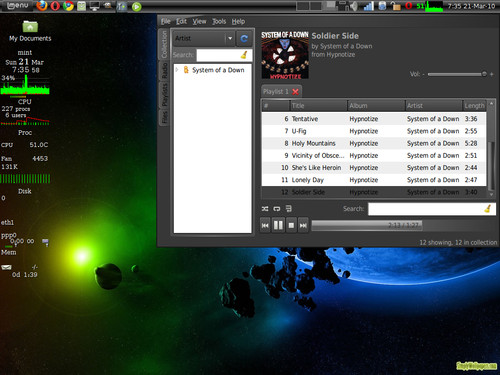Image resolution: width=500 pixels, height=375 pixels.
Task: Open the My Documents desktop folder
Action: [30, 31]
